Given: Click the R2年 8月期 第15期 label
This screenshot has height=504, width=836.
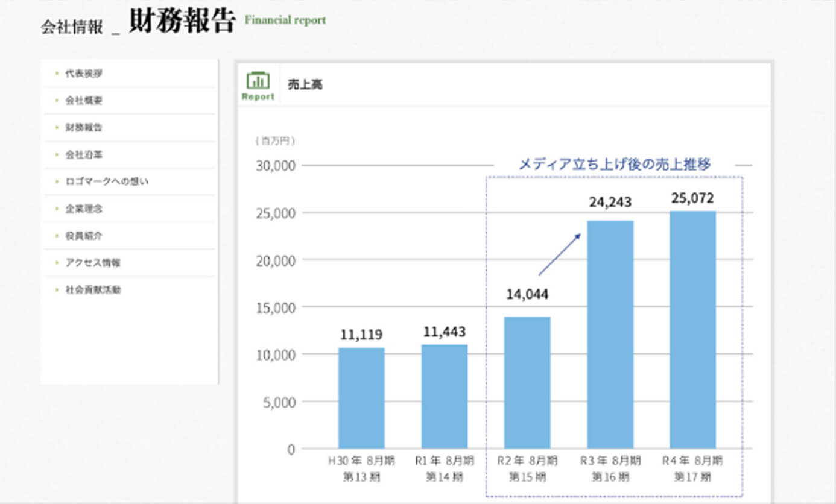Looking at the screenshot, I should tap(527, 468).
